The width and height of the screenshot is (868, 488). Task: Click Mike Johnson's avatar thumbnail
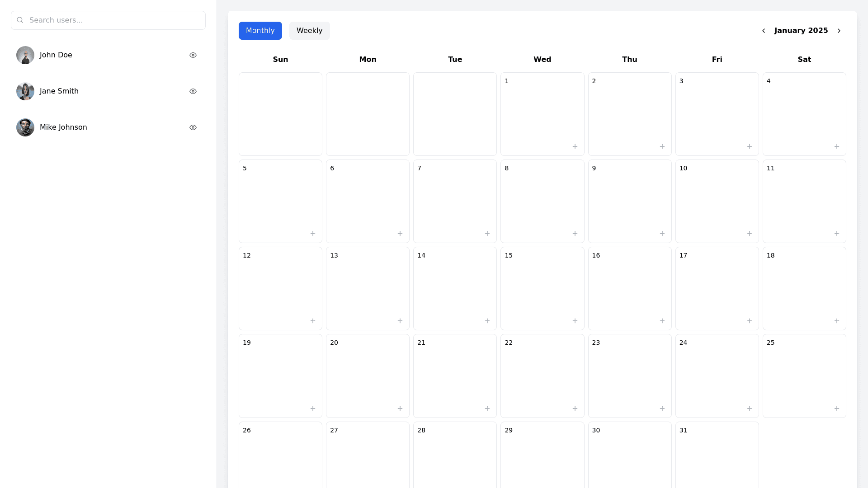25,127
